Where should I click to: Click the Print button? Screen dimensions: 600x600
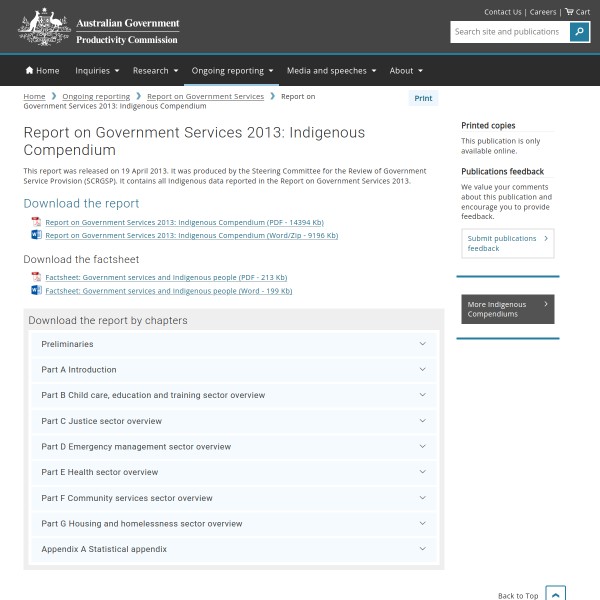point(423,98)
